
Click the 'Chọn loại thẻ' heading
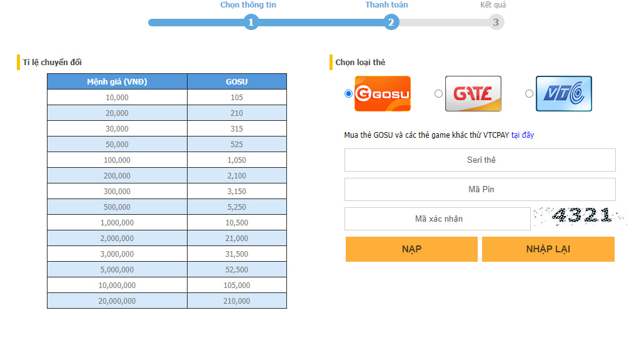pos(360,63)
